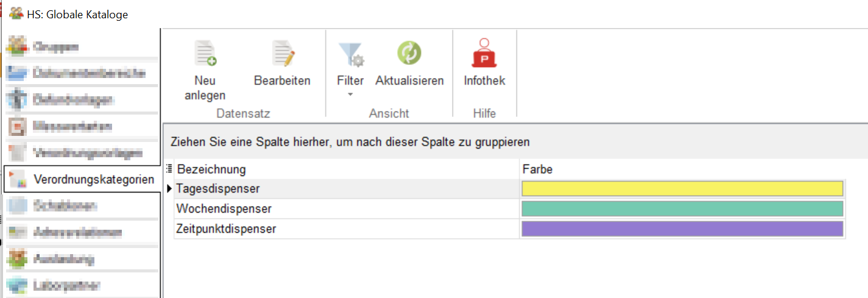Click the yellow Tagesdispenser color swatch
The height and width of the screenshot is (298, 868).
coord(682,189)
